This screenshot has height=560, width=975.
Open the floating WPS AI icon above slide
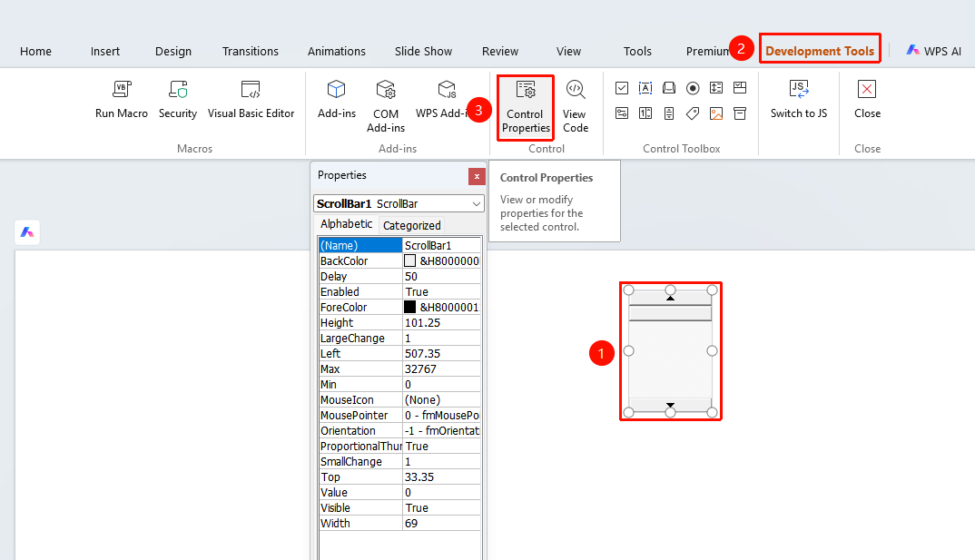pos(27,232)
